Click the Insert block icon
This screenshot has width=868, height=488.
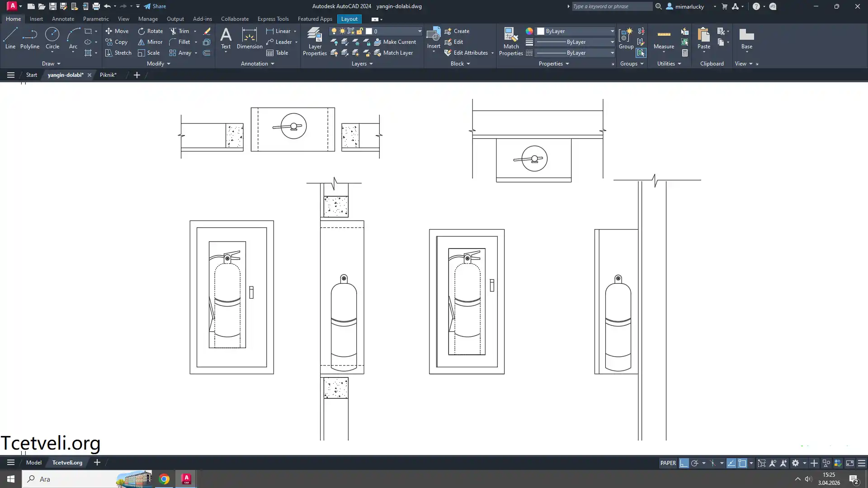click(x=433, y=35)
